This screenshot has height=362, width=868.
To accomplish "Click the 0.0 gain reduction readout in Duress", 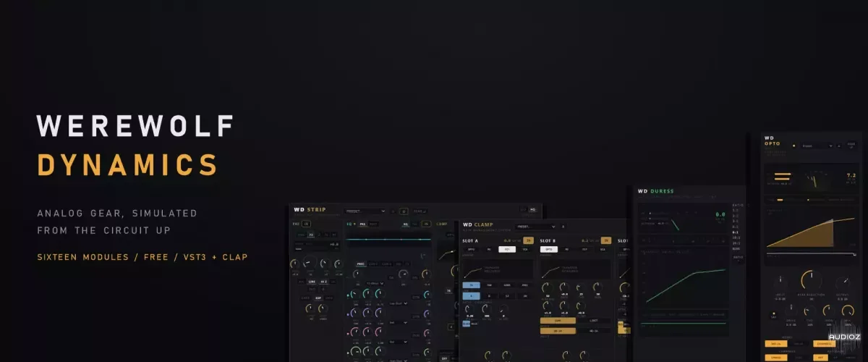I will (x=720, y=214).
